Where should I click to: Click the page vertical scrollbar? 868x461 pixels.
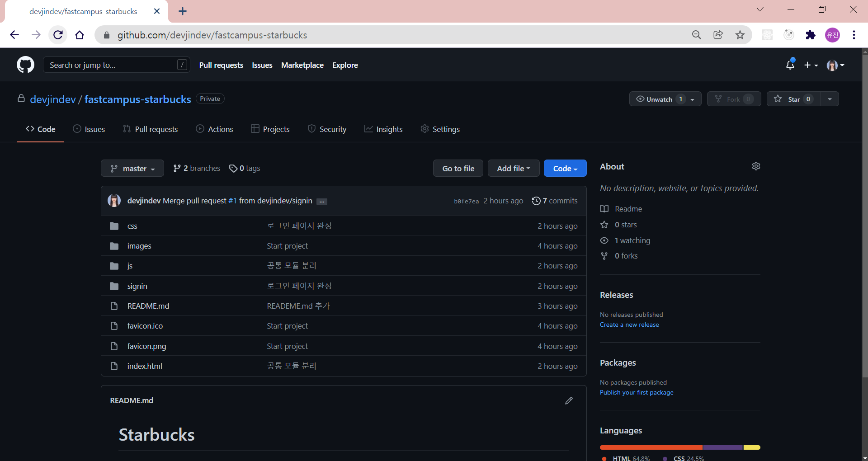click(865, 217)
